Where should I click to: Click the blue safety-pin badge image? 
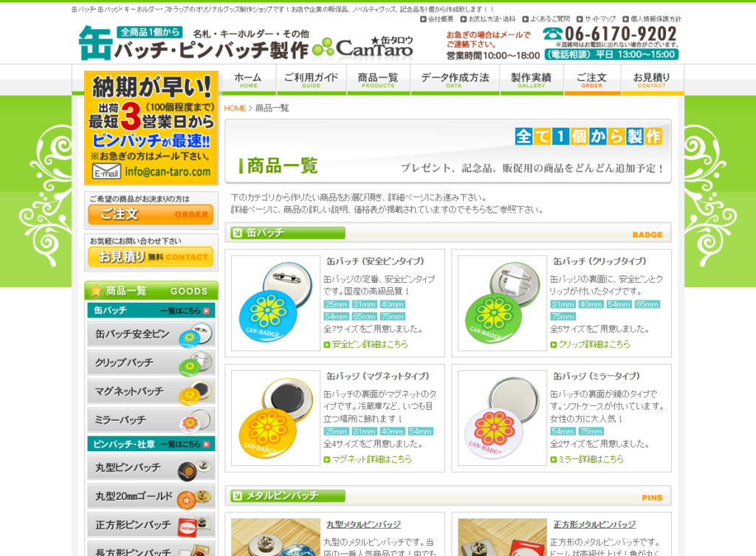point(275,303)
